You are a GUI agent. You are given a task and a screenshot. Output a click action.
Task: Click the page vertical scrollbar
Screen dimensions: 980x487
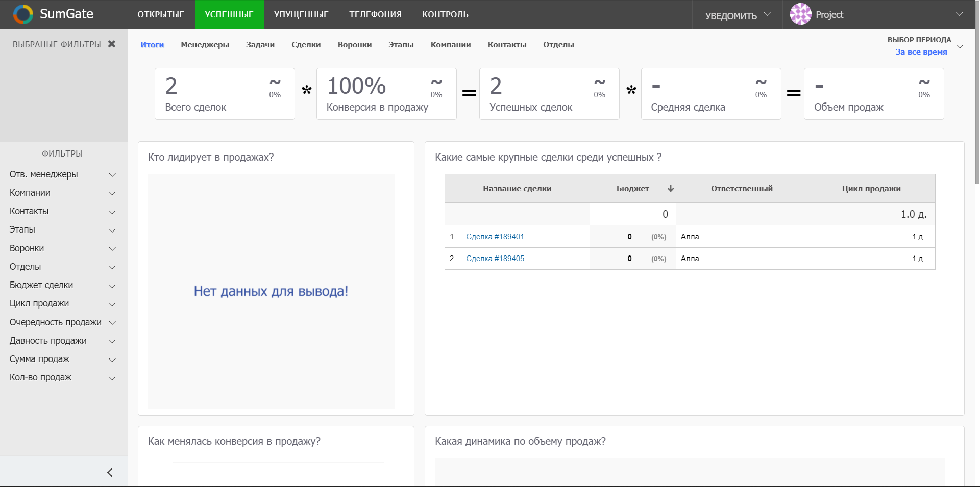[977, 92]
